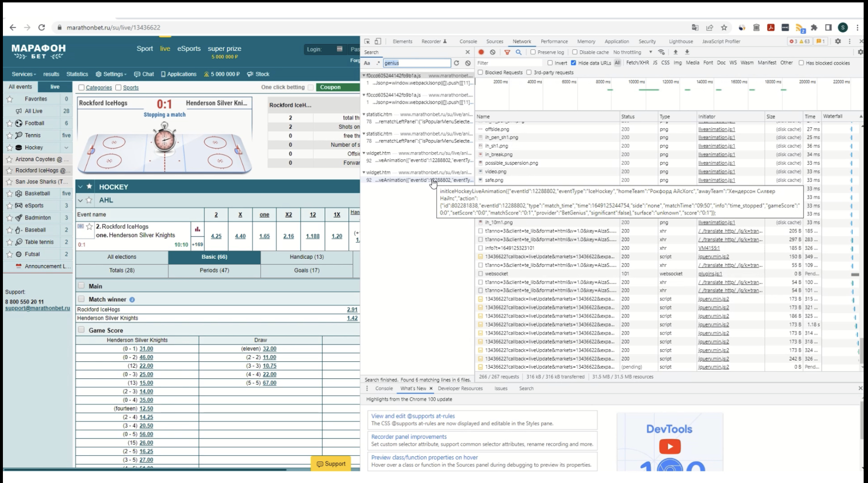Uncheck Hide data URLs checkbox
The width and height of the screenshot is (868, 483).
(573, 63)
